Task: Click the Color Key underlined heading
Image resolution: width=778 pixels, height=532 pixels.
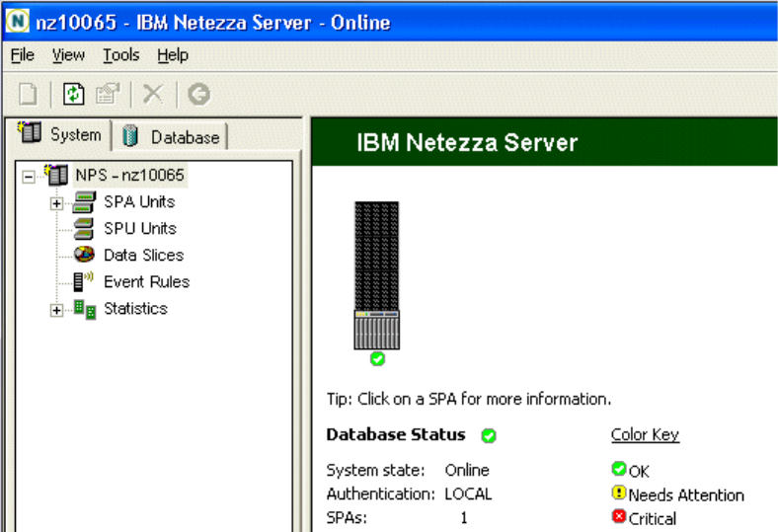Action: [x=645, y=435]
